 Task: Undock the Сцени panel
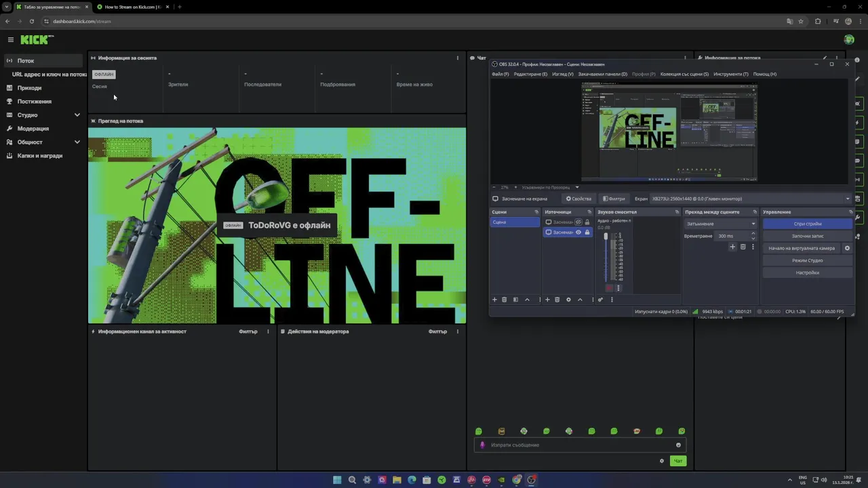(x=536, y=212)
